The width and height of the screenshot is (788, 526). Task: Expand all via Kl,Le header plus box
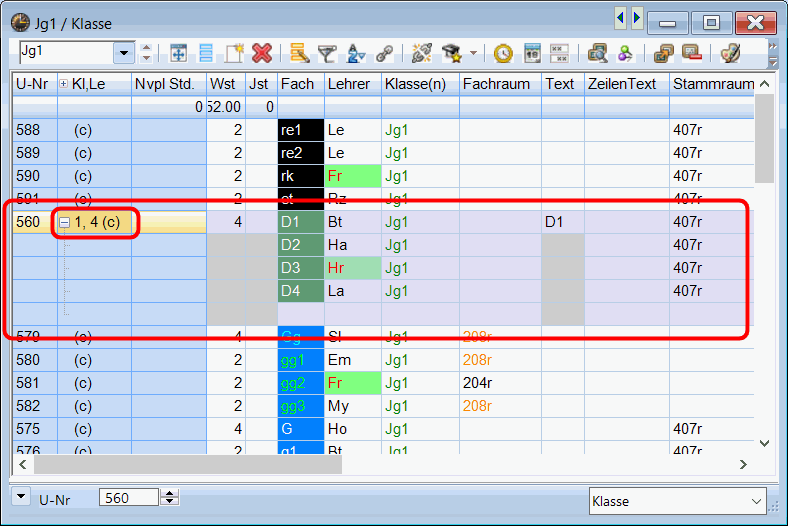pos(64,84)
